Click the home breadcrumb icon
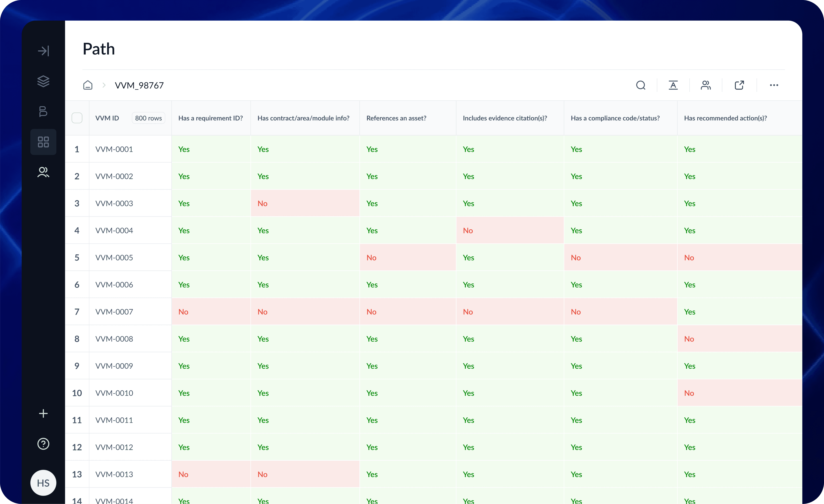Viewport: 824px width, 504px height. point(88,85)
